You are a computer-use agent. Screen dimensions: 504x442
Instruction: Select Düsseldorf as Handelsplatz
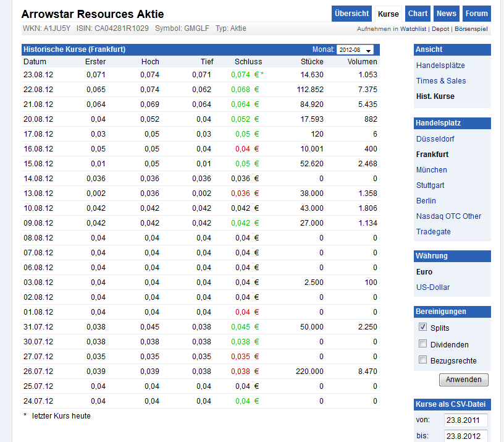click(432, 138)
